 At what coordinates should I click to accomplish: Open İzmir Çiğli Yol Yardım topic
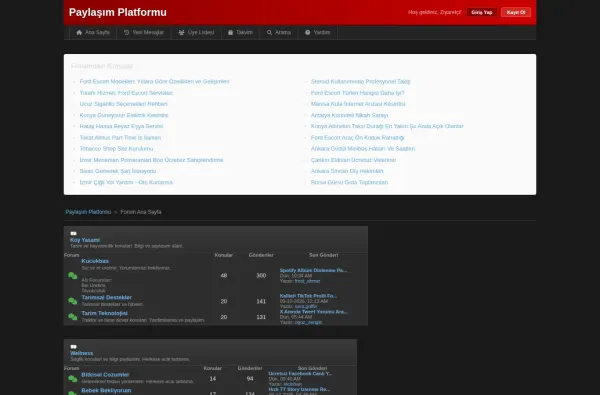coord(126,182)
